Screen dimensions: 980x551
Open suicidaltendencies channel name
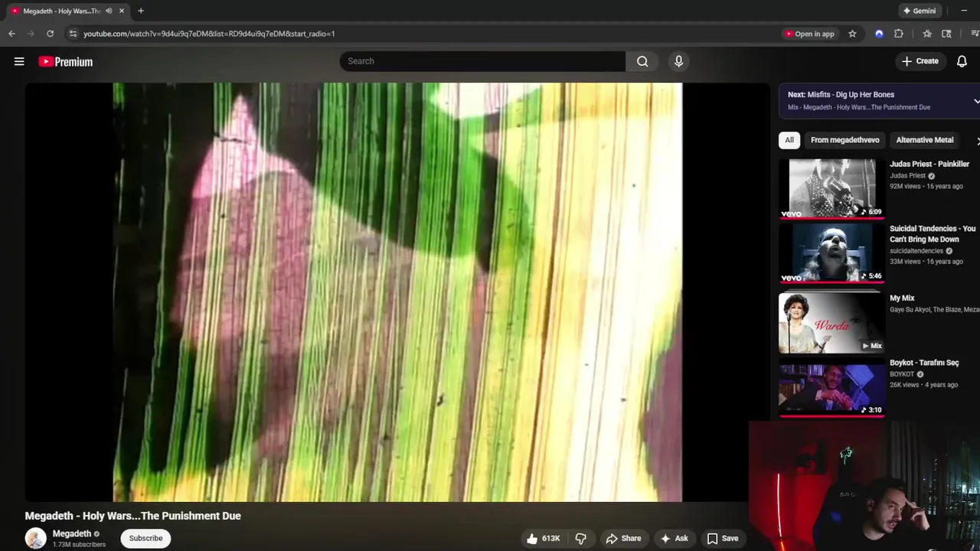pos(916,251)
